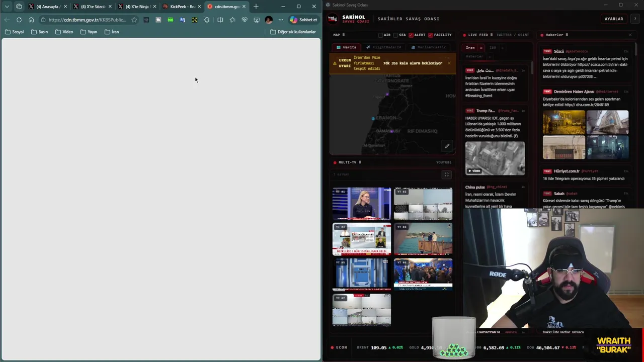Go to browser home page

31,20
